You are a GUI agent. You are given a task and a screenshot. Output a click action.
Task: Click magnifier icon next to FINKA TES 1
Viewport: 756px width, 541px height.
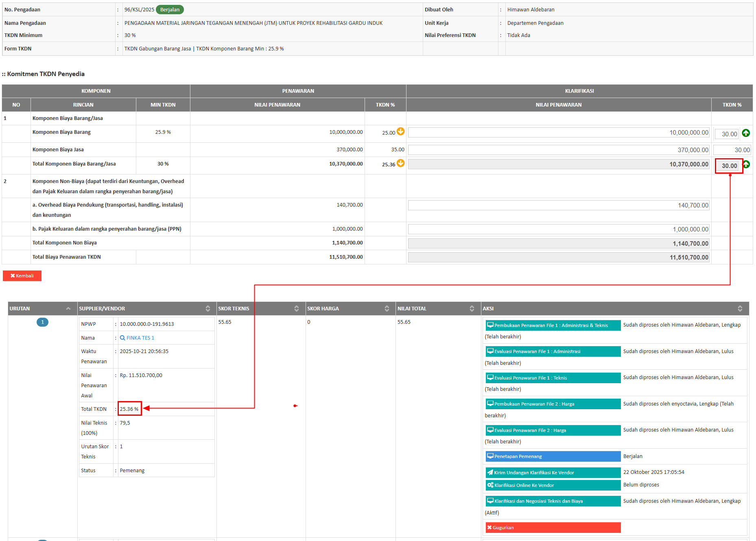pos(122,338)
